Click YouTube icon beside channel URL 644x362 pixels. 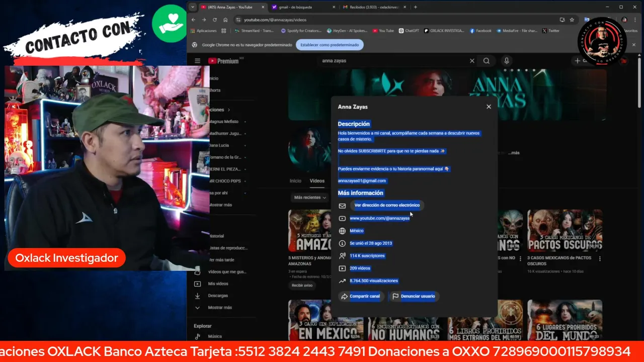[342, 218]
